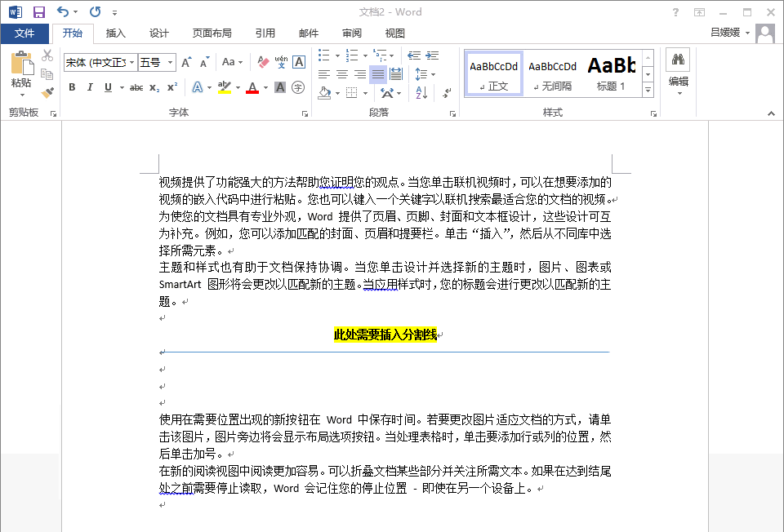Select the Format Painter icon
The image size is (784, 532).
coord(47,91)
